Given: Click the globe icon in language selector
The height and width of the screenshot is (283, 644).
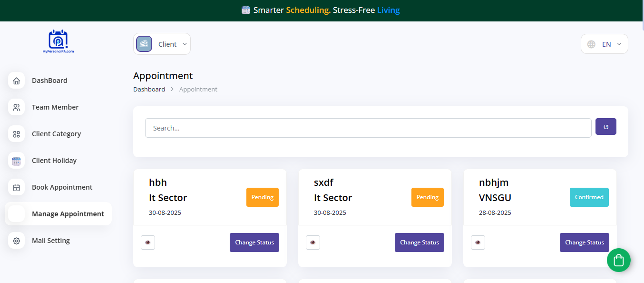Looking at the screenshot, I should 591,44.
